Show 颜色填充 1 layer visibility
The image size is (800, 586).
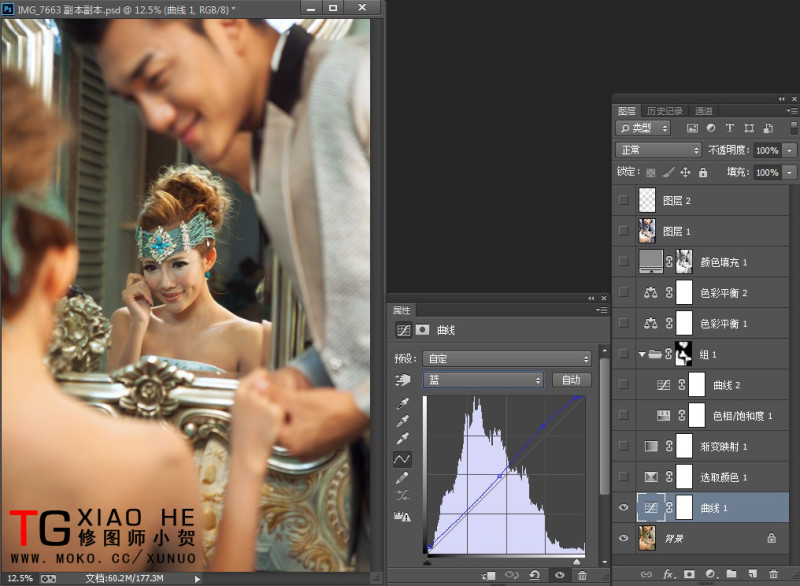pyautogui.click(x=623, y=261)
